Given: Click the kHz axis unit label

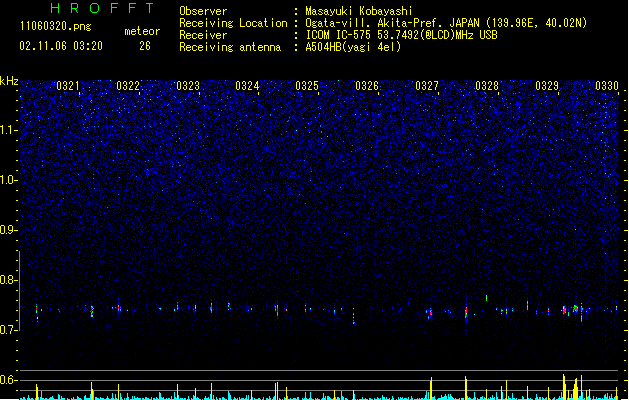Looking at the screenshot, I should pyautogui.click(x=9, y=81).
